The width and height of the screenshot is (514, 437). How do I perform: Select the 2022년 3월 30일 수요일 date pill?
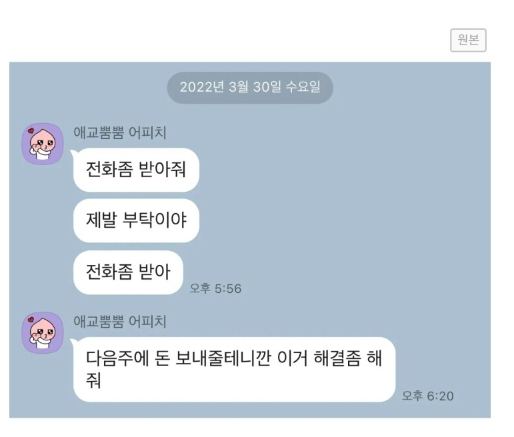[250, 88]
